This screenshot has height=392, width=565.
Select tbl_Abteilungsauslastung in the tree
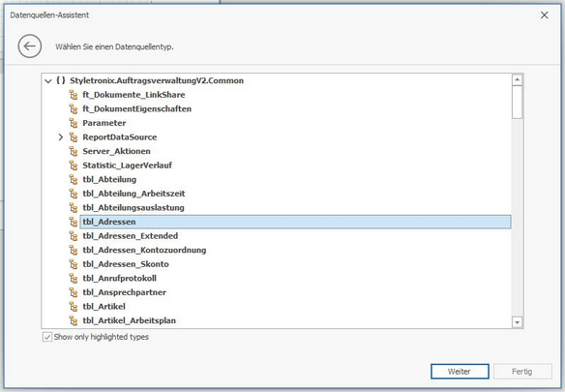(x=134, y=208)
